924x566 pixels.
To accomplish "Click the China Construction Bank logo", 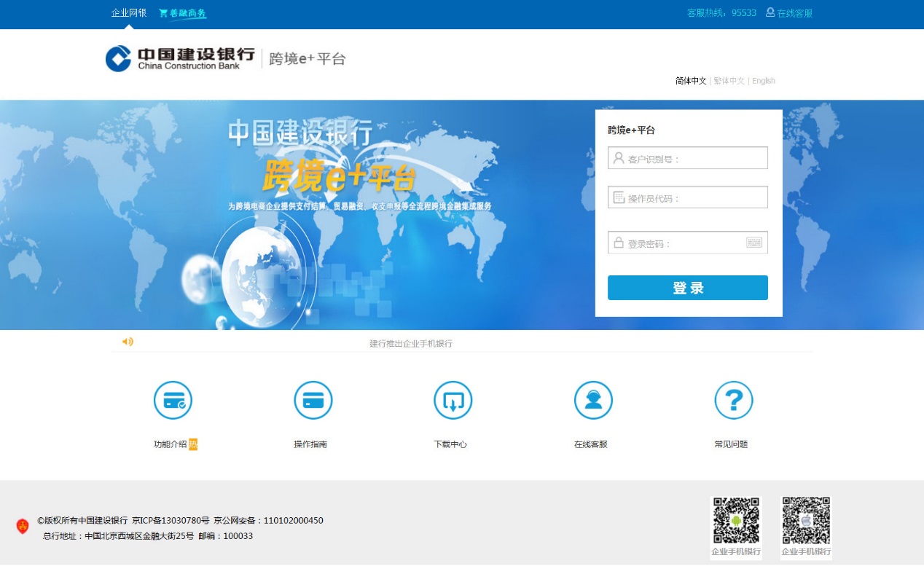I will [180, 58].
